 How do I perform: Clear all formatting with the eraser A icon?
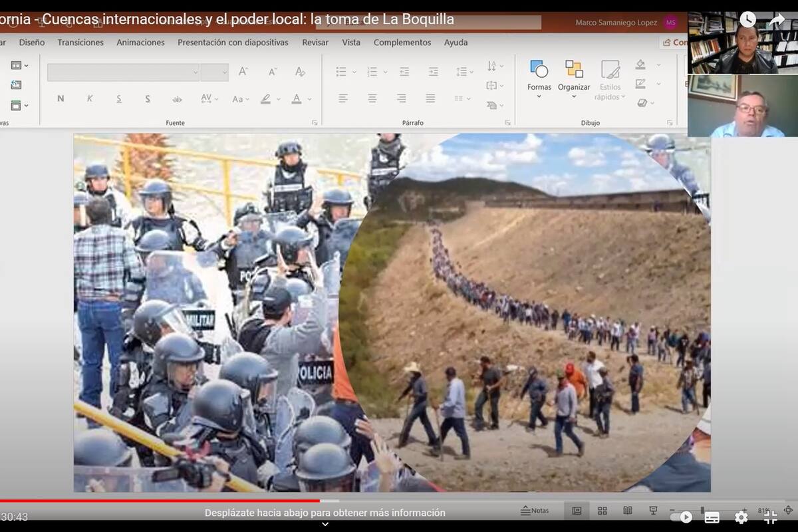tap(300, 71)
